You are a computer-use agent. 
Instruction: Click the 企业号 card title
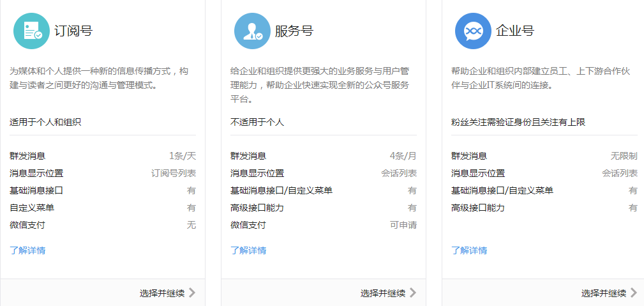pyautogui.click(x=515, y=31)
